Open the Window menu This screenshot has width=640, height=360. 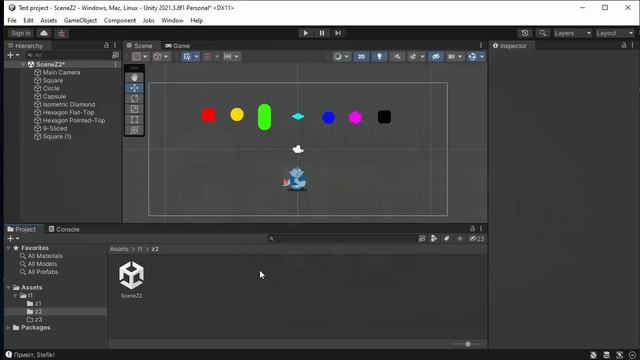click(172, 20)
